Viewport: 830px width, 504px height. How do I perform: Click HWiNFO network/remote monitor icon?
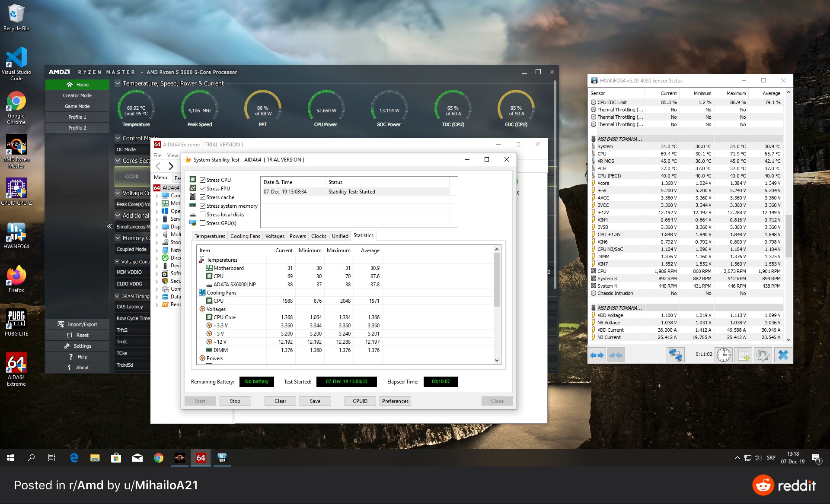675,355
